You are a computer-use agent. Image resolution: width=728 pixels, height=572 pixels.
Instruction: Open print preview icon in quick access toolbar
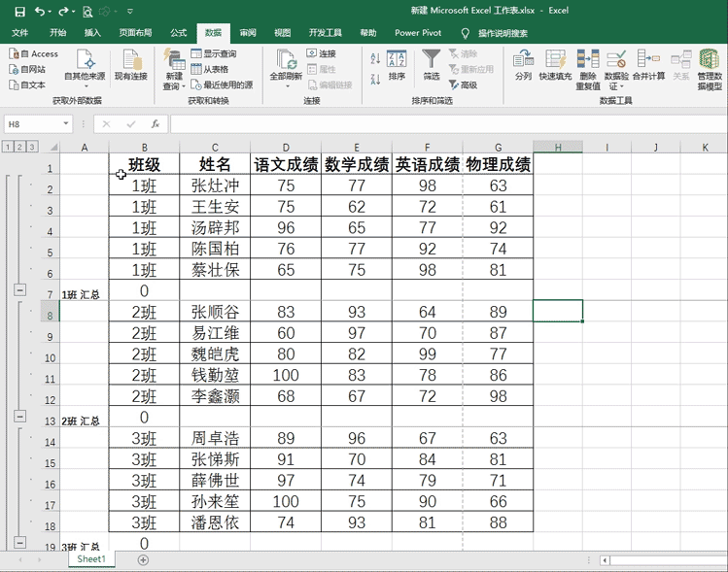[87, 11]
